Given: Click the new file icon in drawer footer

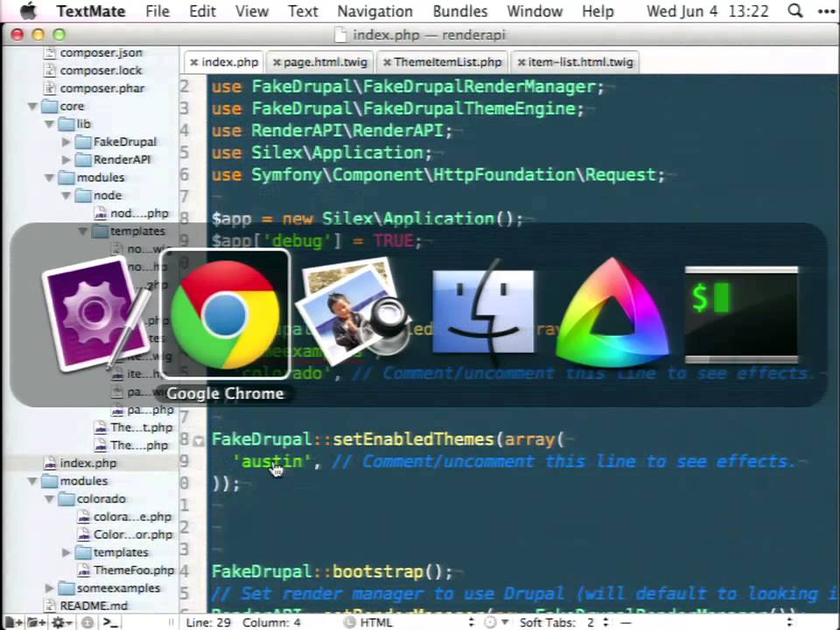Looking at the screenshot, I should (13, 622).
